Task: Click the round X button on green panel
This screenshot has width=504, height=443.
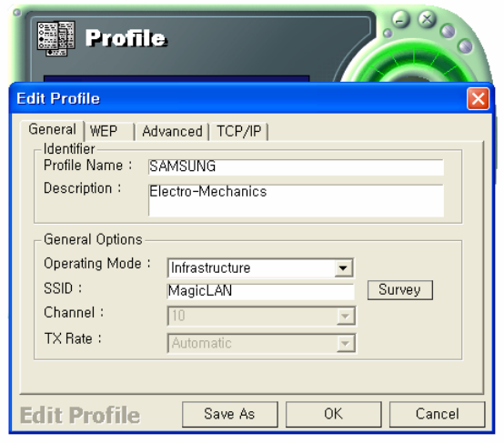Action: pyautogui.click(x=428, y=19)
